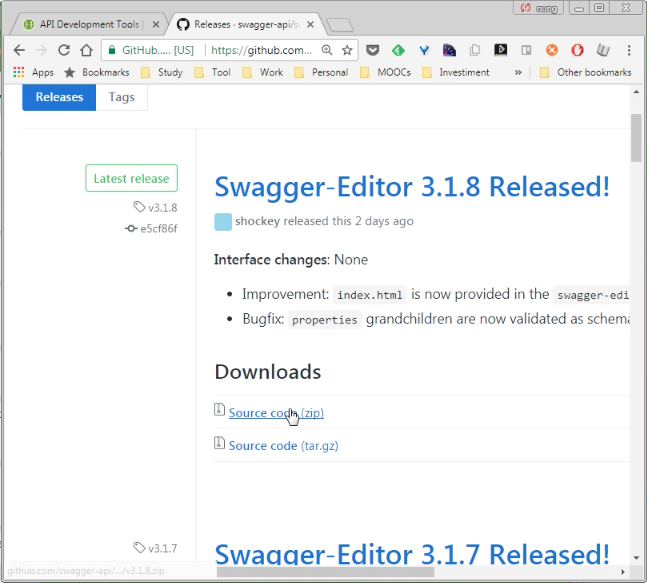The image size is (647, 583).
Task: Click the red Opera-style extension icon
Action: pos(577,50)
